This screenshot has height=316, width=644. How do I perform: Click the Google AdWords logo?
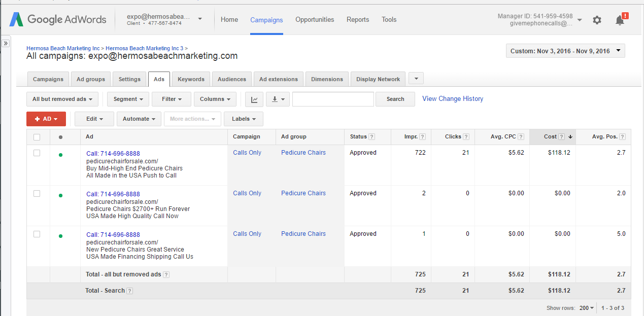pos(58,20)
